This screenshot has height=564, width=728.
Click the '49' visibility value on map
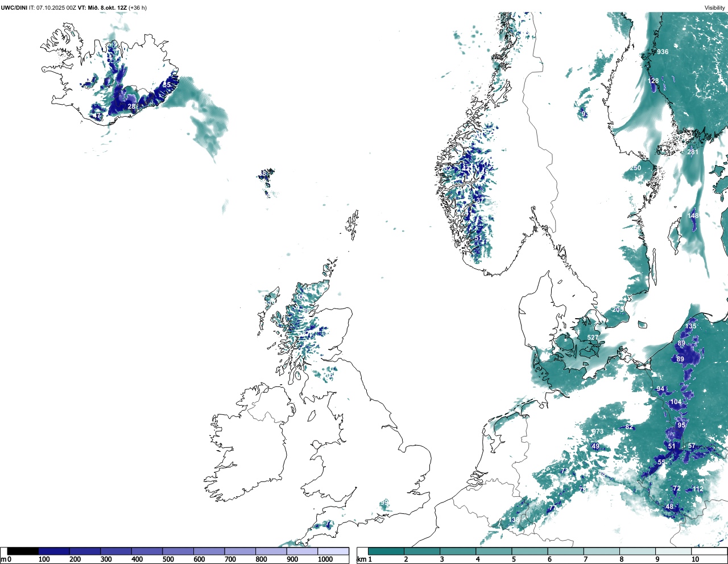coord(595,446)
